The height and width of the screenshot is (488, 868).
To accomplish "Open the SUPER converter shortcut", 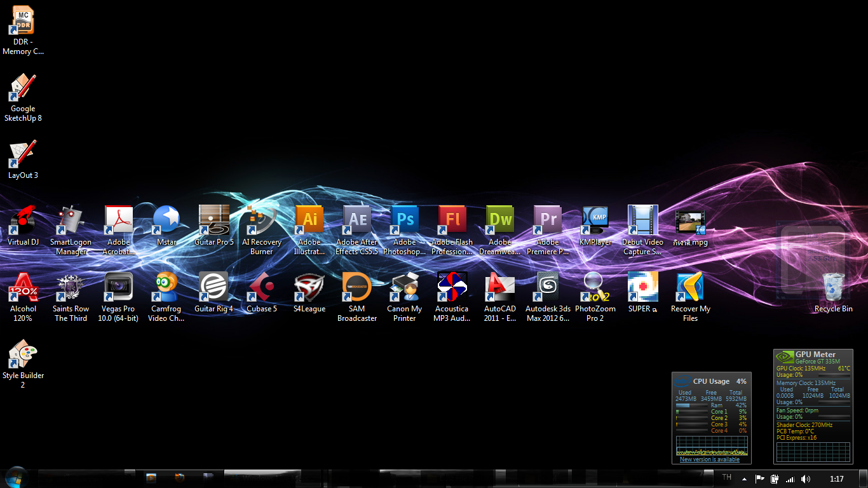I will tap(643, 292).
